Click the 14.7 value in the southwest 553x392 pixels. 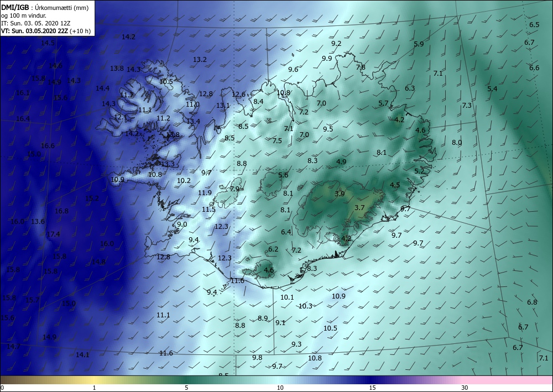pos(13,347)
